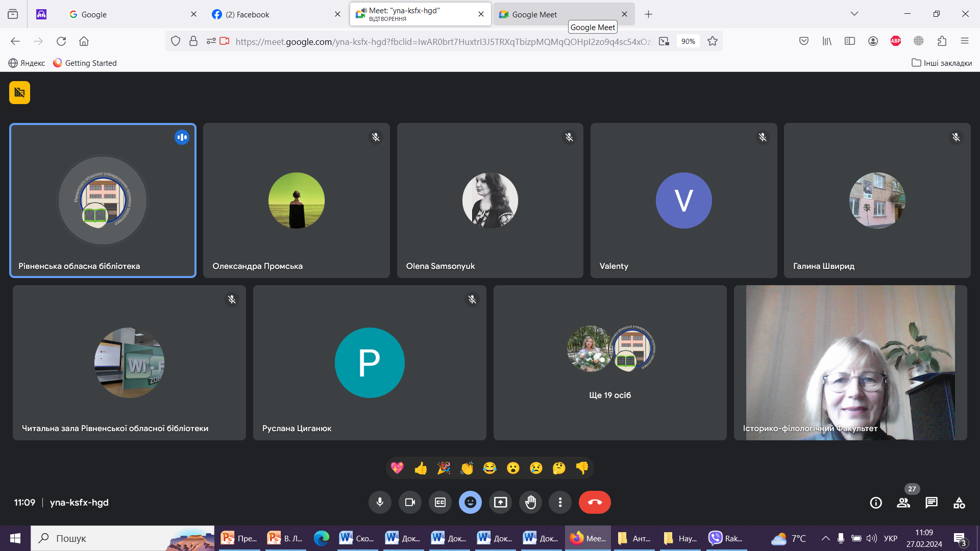The image size is (980, 551).
Task: Open the Інші закладки folder
Action: (x=942, y=63)
